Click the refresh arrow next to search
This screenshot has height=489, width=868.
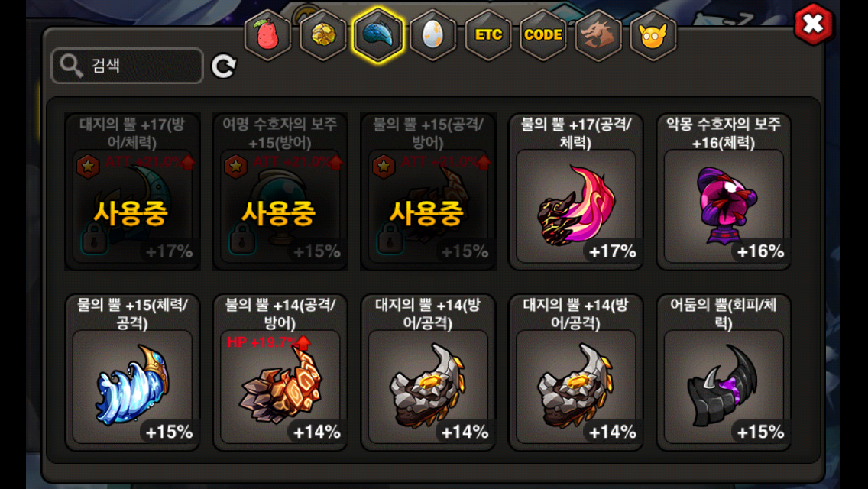[224, 66]
